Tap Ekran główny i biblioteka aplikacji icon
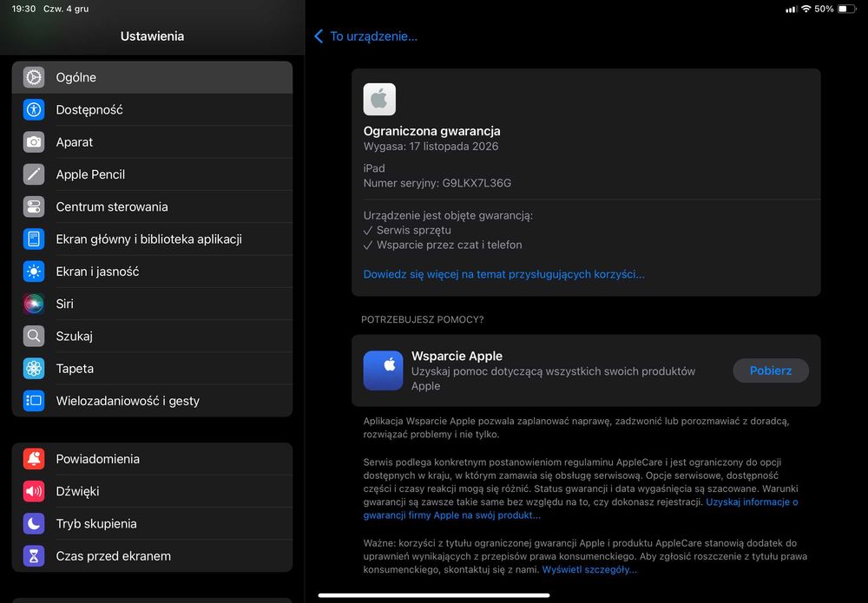 pyautogui.click(x=34, y=239)
